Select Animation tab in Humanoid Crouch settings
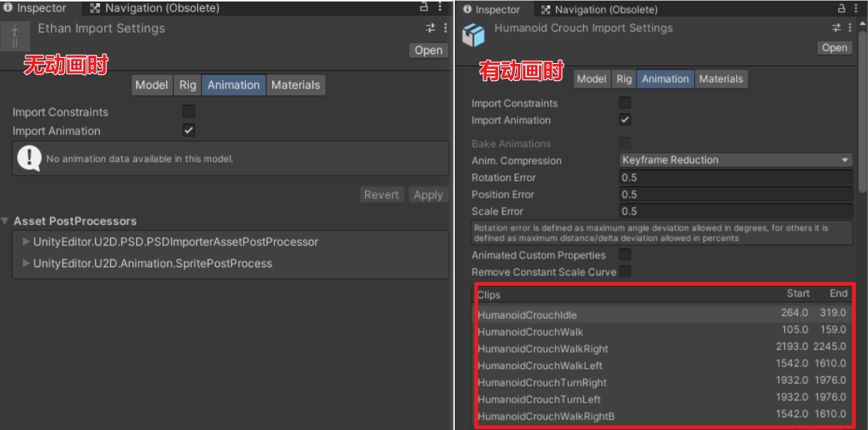Screen dimensions: 868x430 (x=665, y=79)
